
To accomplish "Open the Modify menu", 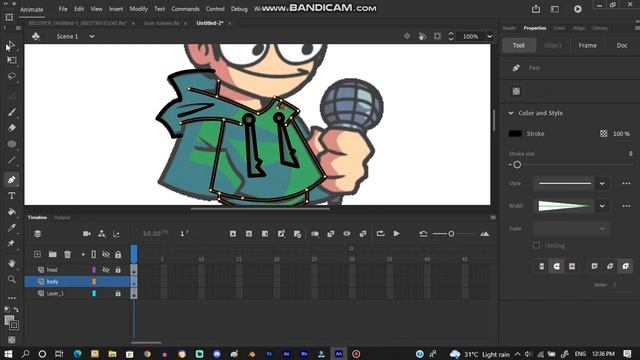I will point(138,9).
